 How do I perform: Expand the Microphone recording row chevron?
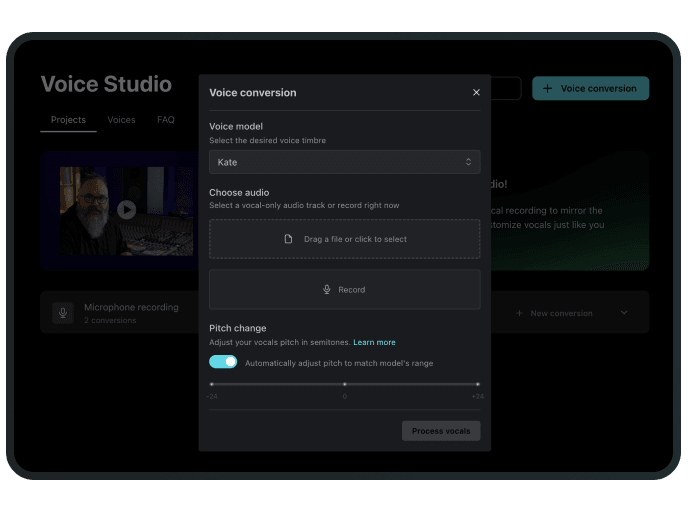624,313
